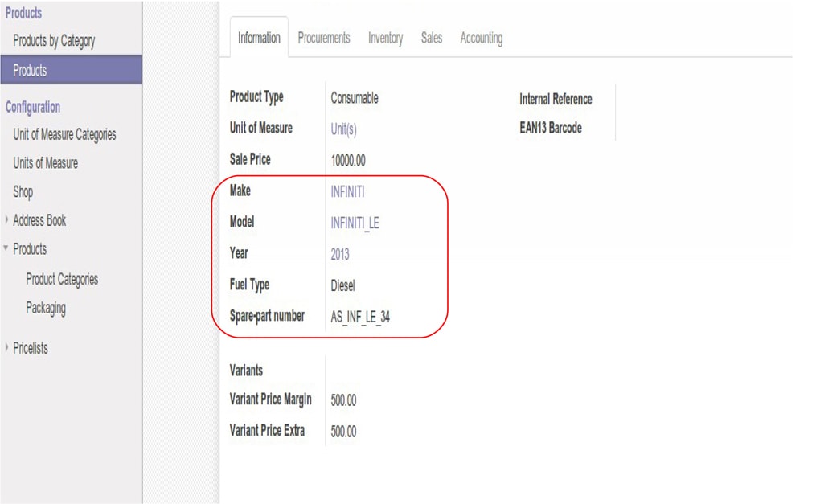Switch to the Procurements tab
This screenshot has width=816, height=504.
pyautogui.click(x=324, y=38)
